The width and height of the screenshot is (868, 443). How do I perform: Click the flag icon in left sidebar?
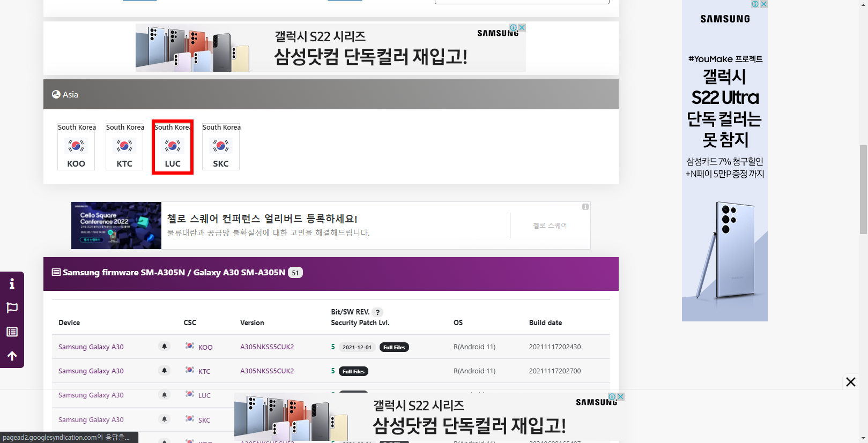tap(12, 308)
